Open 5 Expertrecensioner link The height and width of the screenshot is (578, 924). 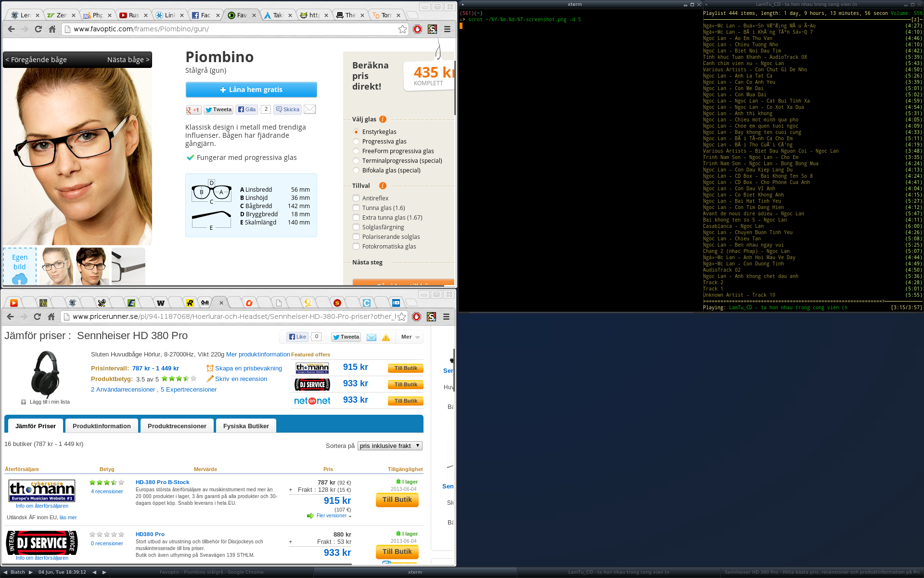click(x=189, y=390)
